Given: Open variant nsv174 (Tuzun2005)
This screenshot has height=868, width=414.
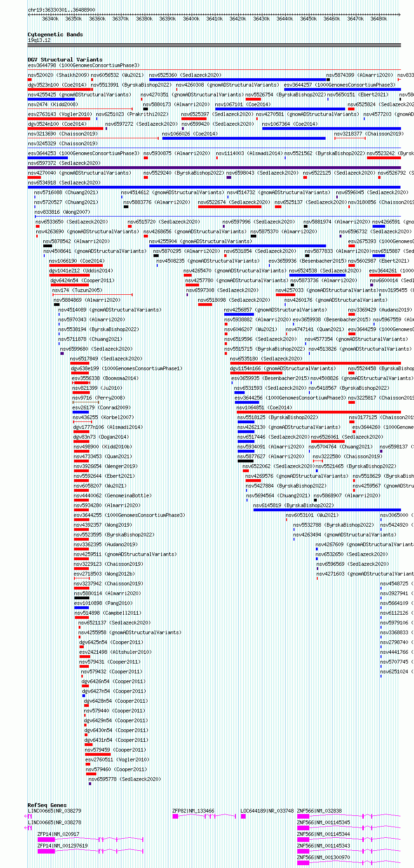Looking at the screenshot, I should pyautogui.click(x=77, y=290).
